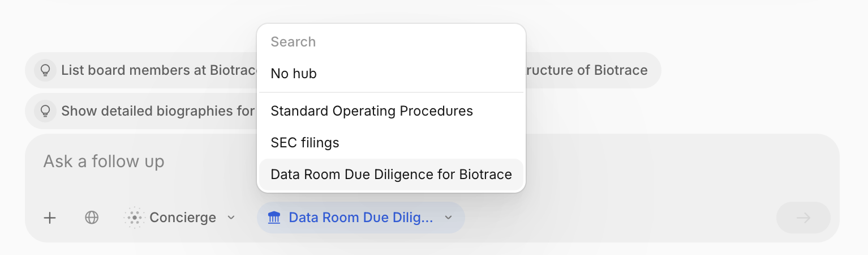This screenshot has height=255, width=868.
Task: Click the plus attachment icon
Action: tap(50, 218)
